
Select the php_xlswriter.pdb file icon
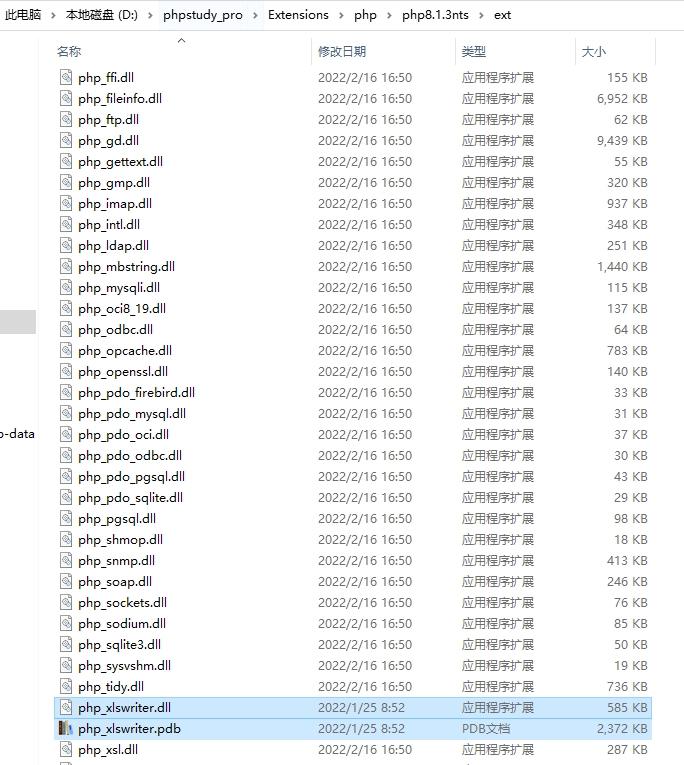(66, 728)
